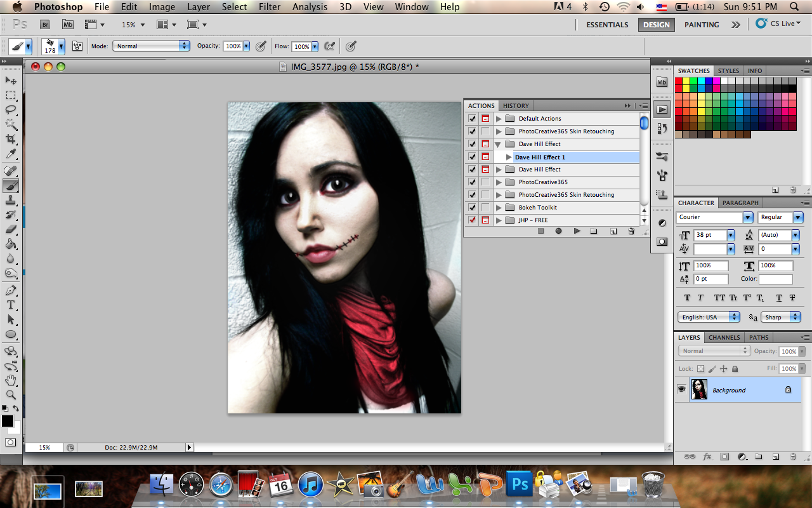
Task: Begin recording an action
Action: pyautogui.click(x=559, y=231)
